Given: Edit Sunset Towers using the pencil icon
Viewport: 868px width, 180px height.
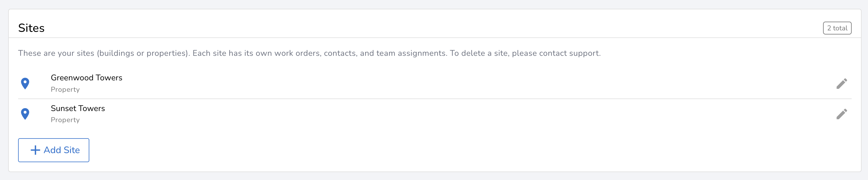Looking at the screenshot, I should pyautogui.click(x=841, y=114).
